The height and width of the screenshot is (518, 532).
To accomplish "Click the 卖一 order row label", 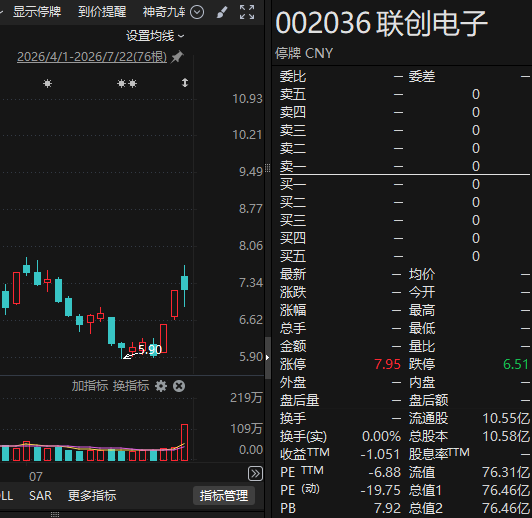I will (293, 166).
